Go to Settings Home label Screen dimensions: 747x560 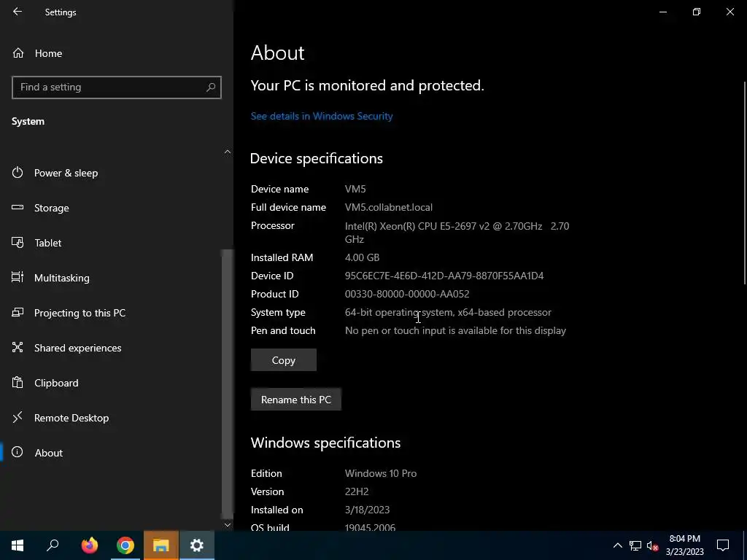49,53
